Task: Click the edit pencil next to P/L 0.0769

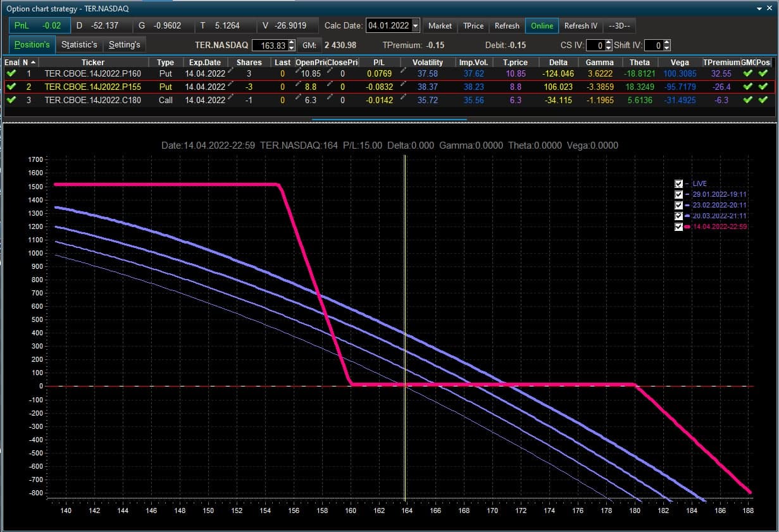Action: click(x=403, y=71)
